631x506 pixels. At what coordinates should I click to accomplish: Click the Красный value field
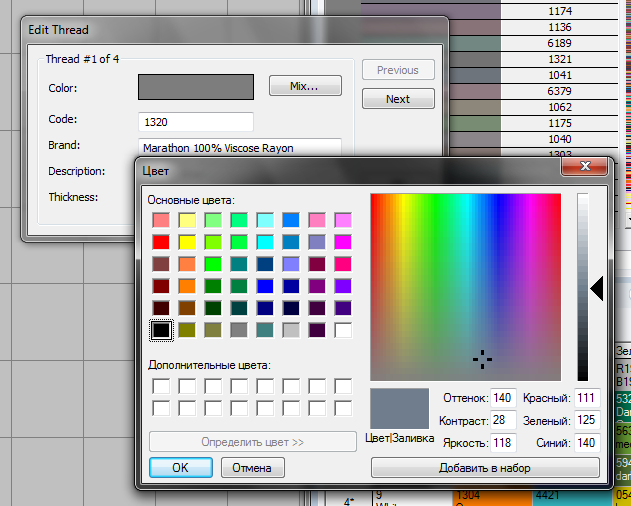(586, 398)
